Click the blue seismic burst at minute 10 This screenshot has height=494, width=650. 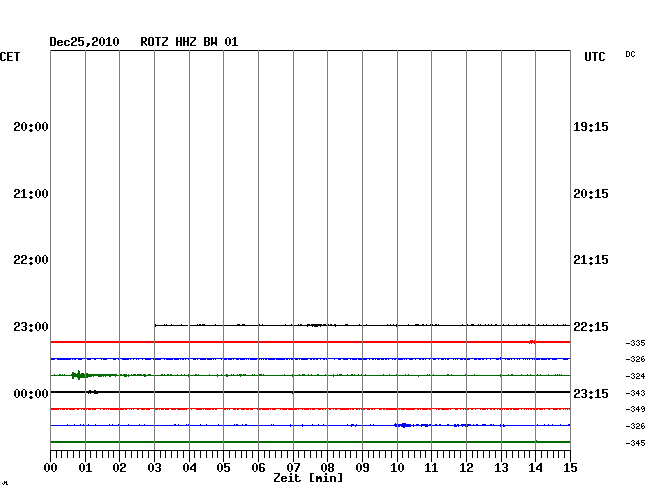coord(405,425)
